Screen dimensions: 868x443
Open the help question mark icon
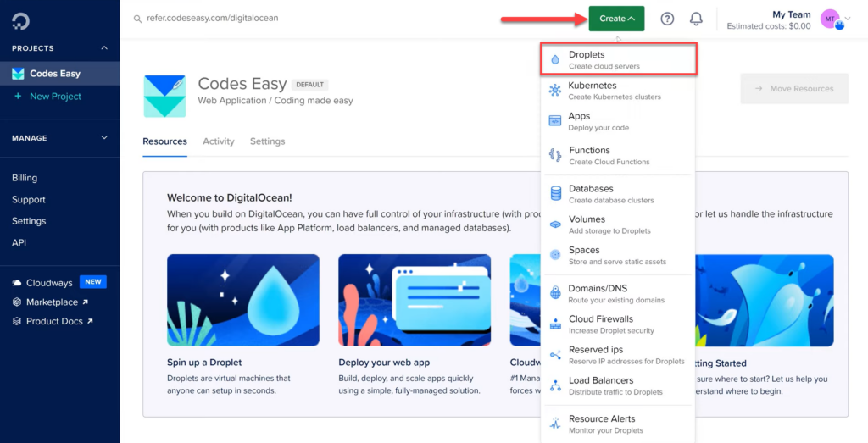[x=668, y=19]
